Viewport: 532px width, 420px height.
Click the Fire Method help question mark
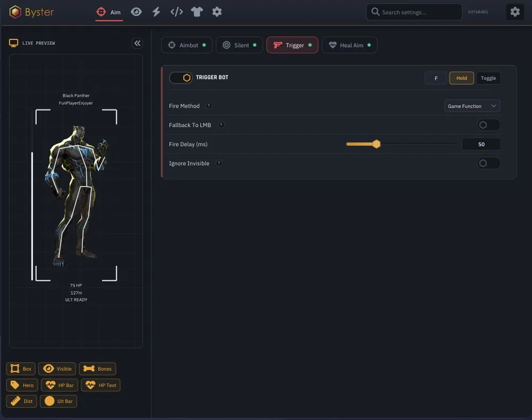[209, 106]
